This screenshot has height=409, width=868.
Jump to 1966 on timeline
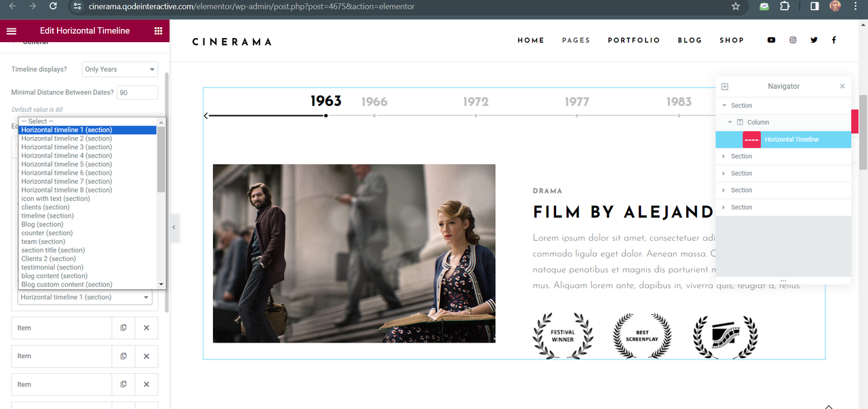pyautogui.click(x=374, y=102)
